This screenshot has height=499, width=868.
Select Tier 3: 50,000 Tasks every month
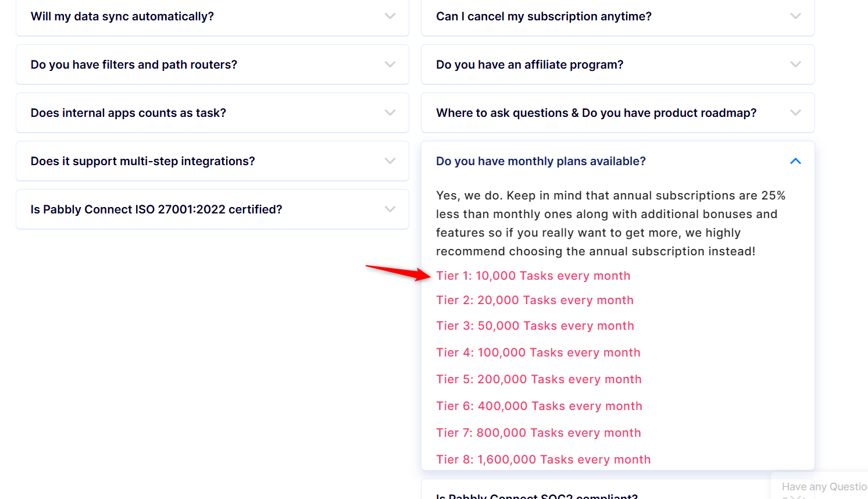click(535, 326)
